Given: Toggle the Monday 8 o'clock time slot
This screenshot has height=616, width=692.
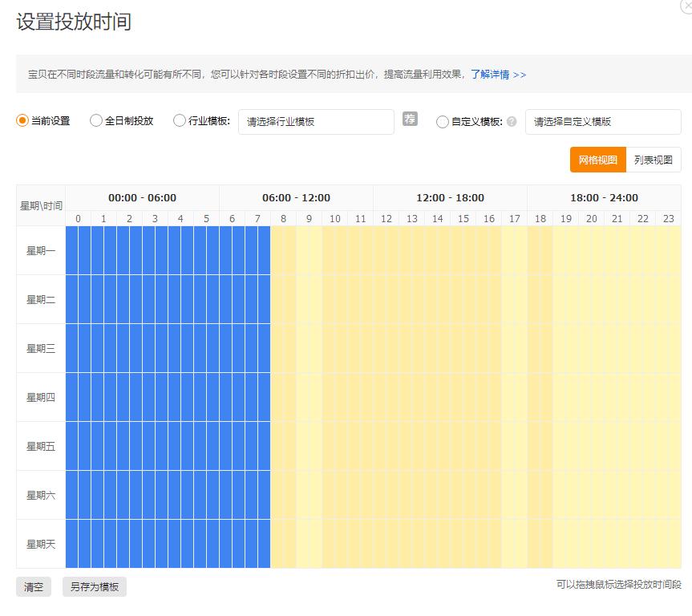Looking at the screenshot, I should 282,249.
